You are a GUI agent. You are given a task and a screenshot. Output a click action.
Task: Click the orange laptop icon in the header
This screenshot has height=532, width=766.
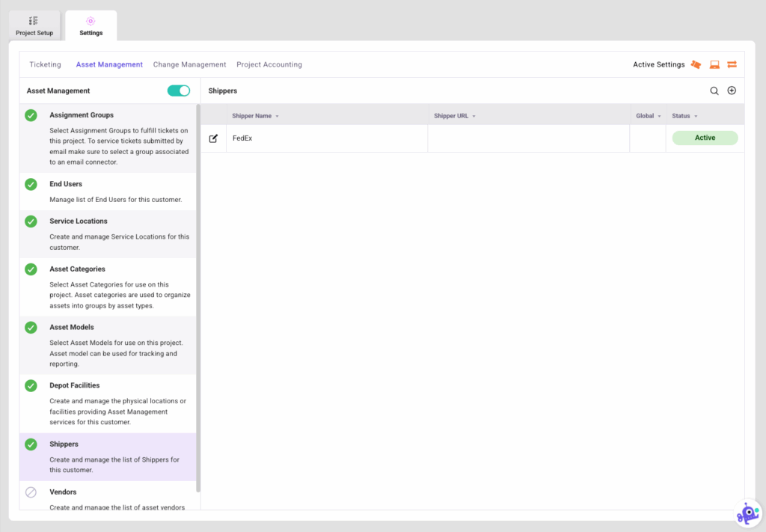click(x=714, y=64)
